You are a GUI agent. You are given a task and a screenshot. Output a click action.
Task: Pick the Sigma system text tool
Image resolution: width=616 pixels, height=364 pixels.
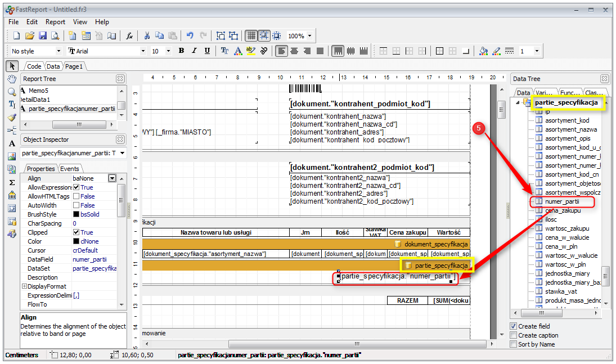(x=12, y=182)
